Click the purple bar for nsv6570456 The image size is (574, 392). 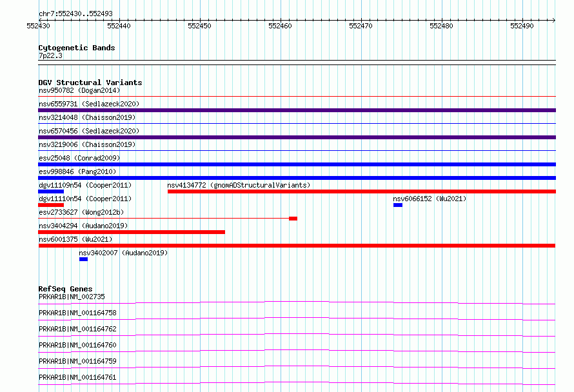pos(297,137)
